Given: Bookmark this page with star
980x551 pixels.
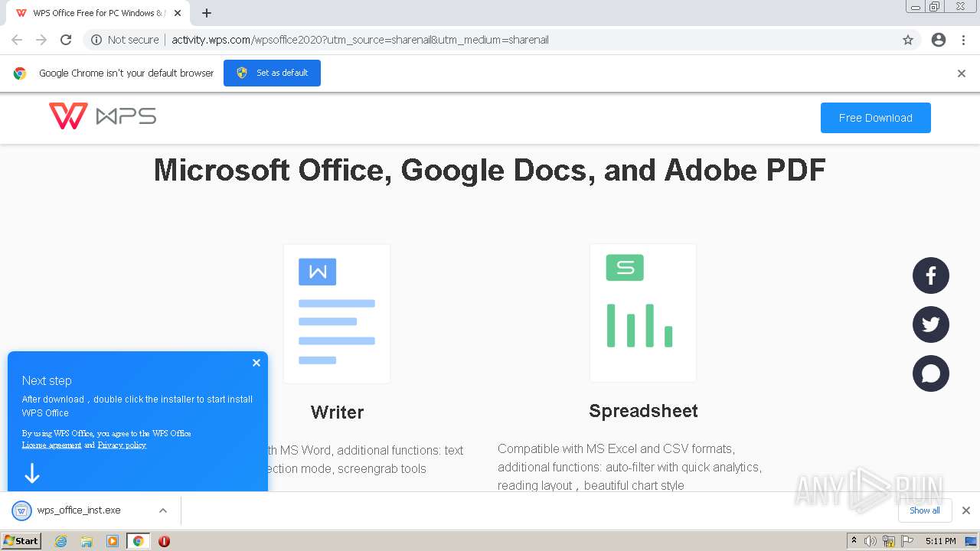Looking at the screenshot, I should (908, 40).
